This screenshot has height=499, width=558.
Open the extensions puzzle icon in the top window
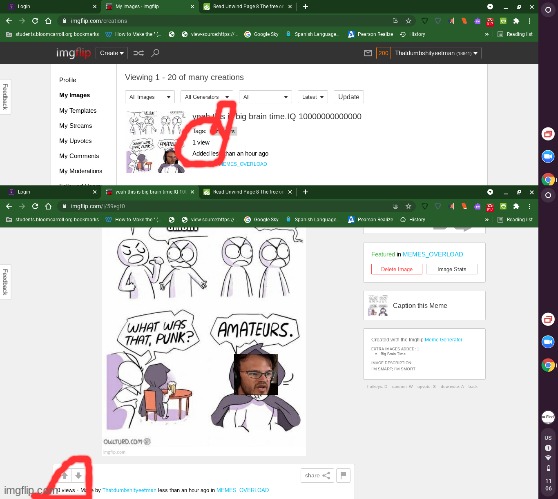click(x=516, y=21)
